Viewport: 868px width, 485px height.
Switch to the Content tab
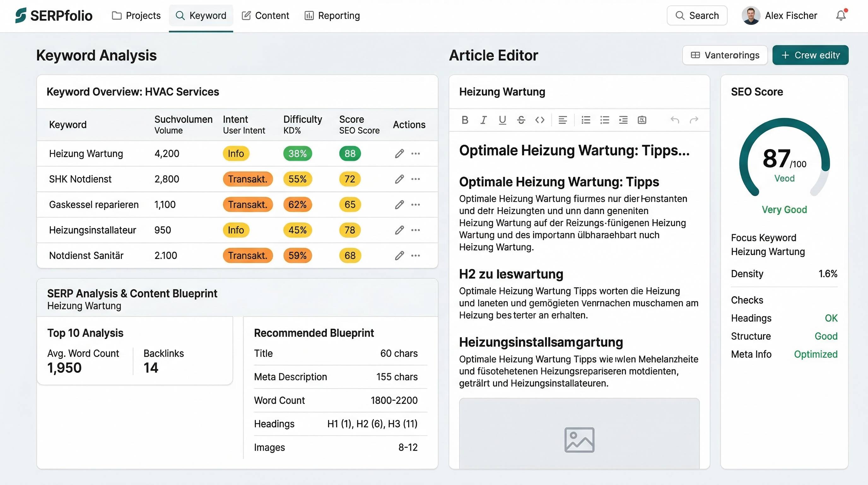click(x=266, y=15)
